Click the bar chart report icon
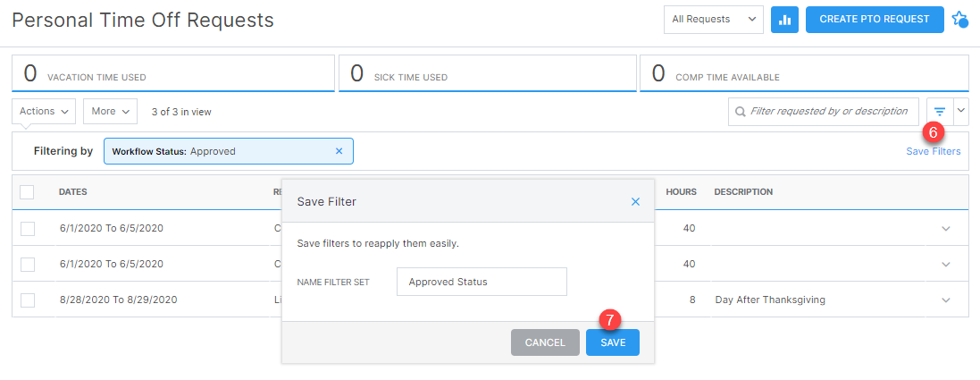Image resolution: width=980 pixels, height=380 pixels. [784, 20]
